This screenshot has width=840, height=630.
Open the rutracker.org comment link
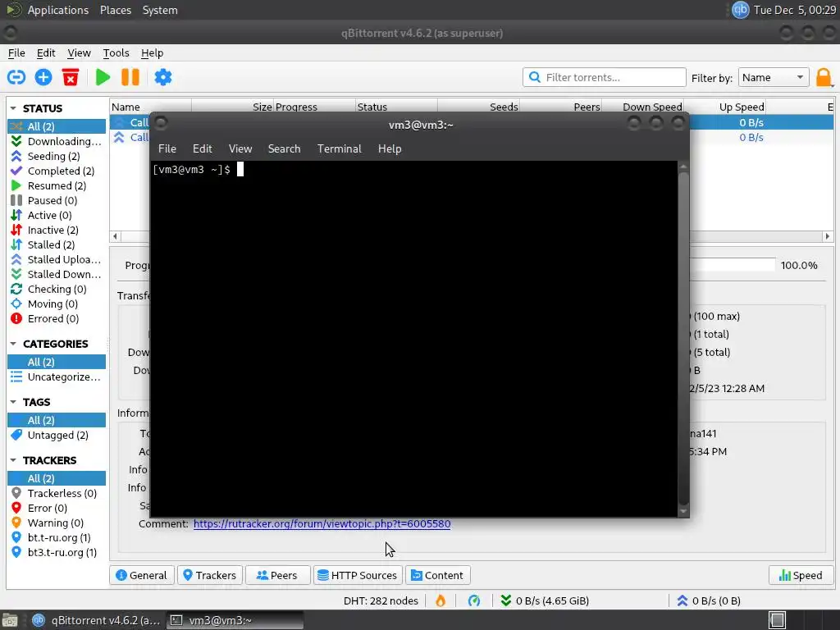click(322, 524)
